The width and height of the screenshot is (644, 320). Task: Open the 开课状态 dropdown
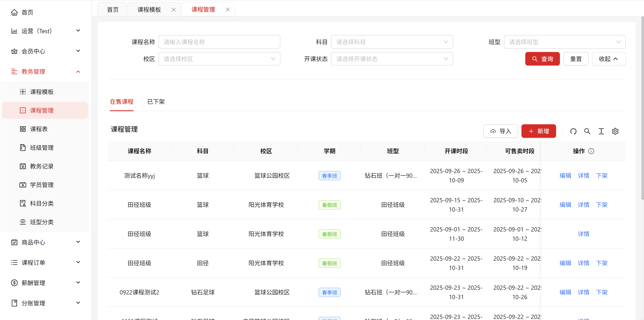(392, 59)
